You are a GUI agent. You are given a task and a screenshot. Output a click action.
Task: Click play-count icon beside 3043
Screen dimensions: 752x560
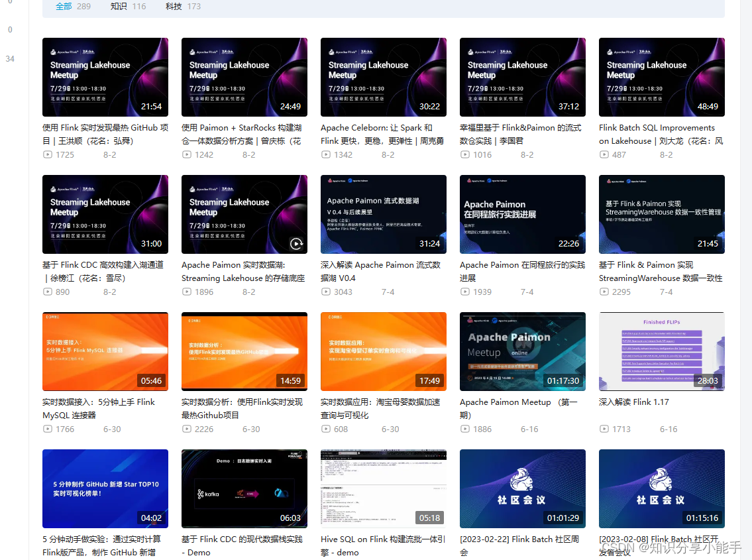[325, 292]
